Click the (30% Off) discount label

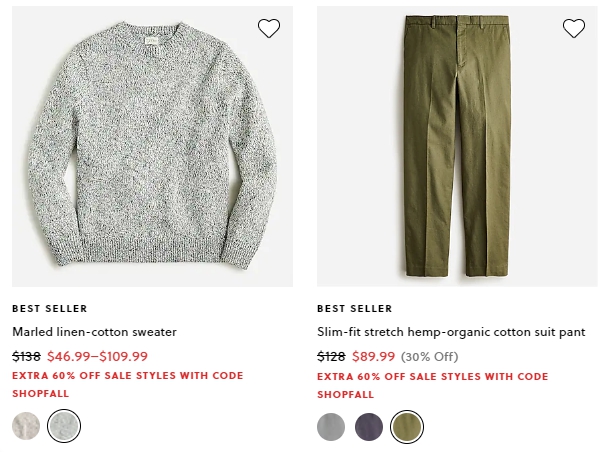pos(430,357)
